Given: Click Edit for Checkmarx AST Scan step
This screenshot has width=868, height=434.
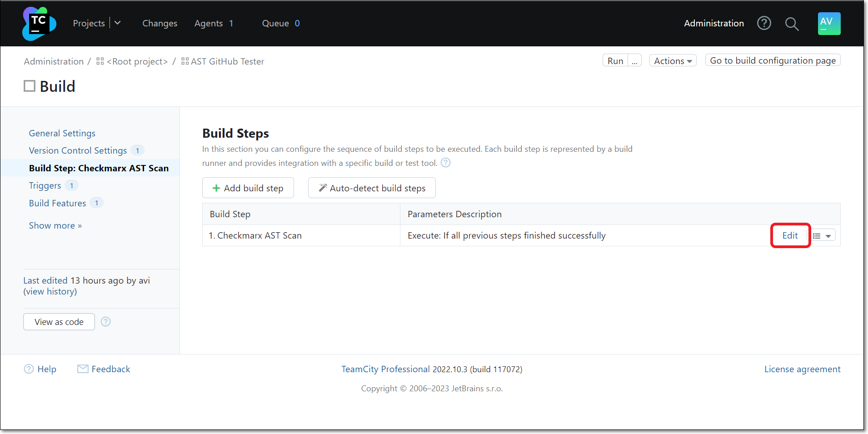Looking at the screenshot, I should pos(790,235).
